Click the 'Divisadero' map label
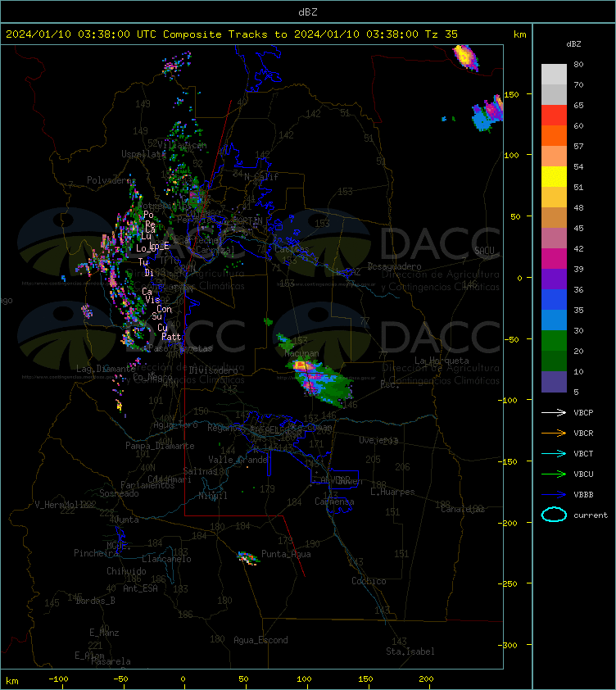This screenshot has height=690, width=616. [214, 370]
